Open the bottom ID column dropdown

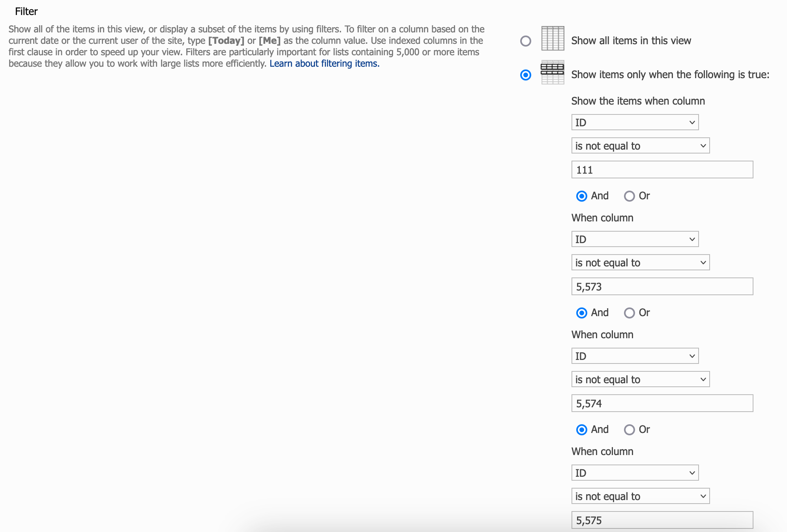coord(634,472)
